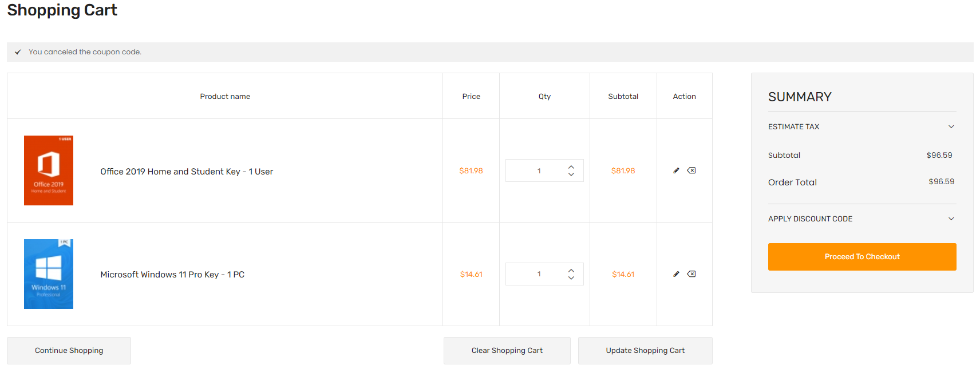Open Microsoft Windows 11 Pro Key link
980x369 pixels.
point(172,275)
